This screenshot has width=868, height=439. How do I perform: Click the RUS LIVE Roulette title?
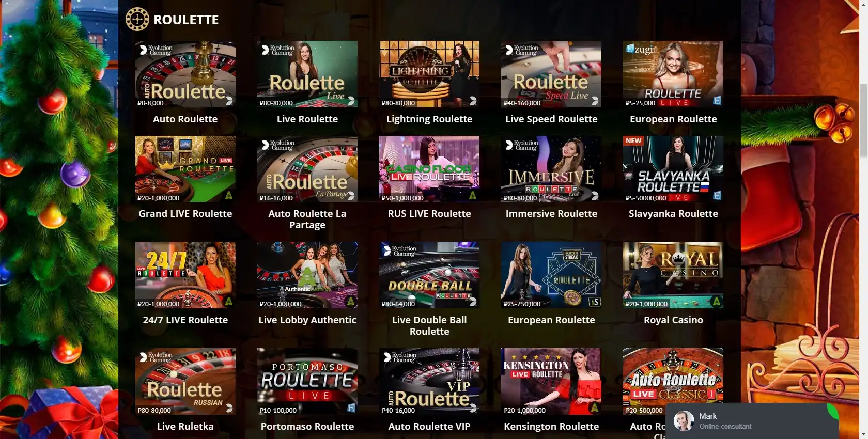point(429,213)
